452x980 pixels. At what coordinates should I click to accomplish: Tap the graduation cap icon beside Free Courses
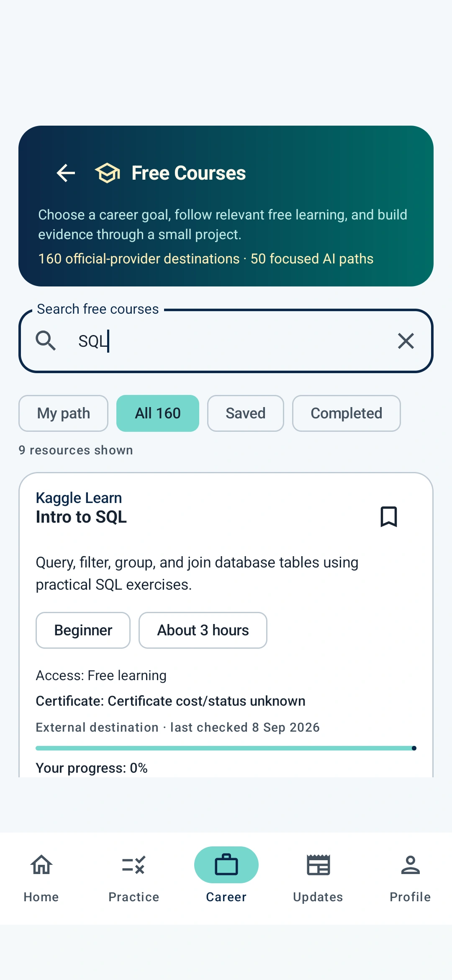108,173
